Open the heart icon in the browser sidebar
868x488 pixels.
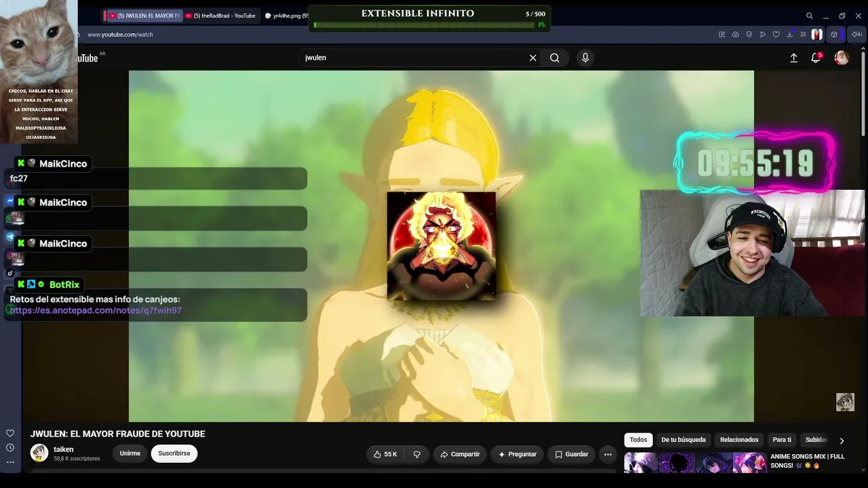click(x=10, y=433)
